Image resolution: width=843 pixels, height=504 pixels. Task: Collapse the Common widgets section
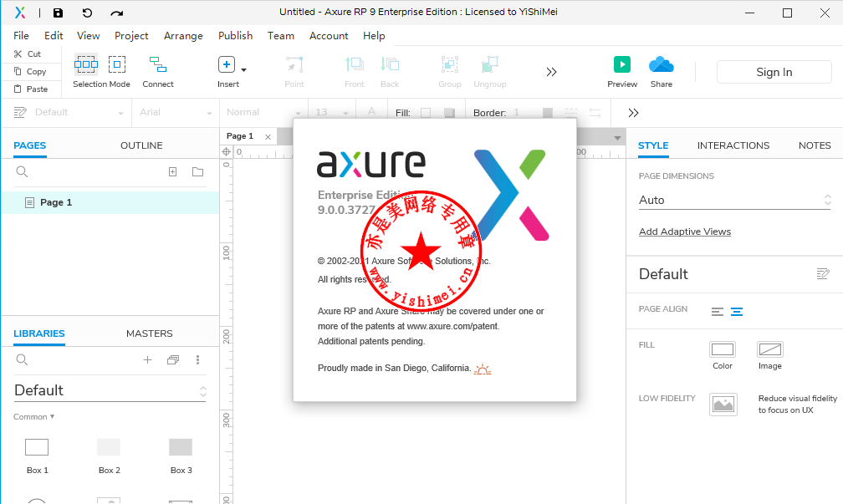pos(33,417)
